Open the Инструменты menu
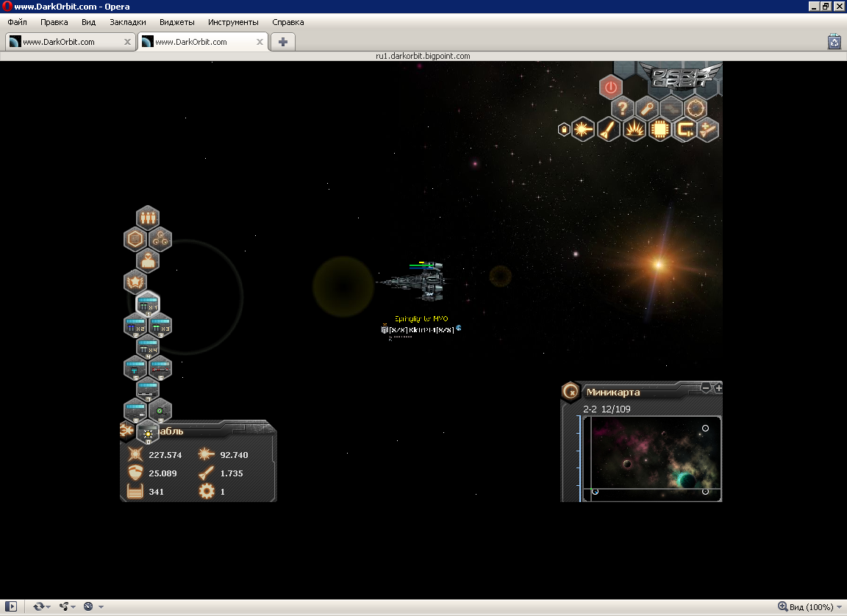This screenshot has width=847, height=616. [233, 22]
